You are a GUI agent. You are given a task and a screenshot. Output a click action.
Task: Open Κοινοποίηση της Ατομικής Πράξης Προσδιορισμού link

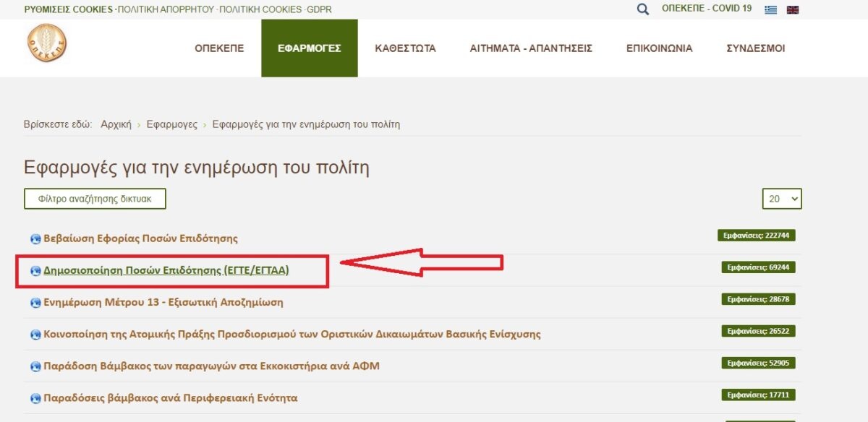click(x=292, y=335)
